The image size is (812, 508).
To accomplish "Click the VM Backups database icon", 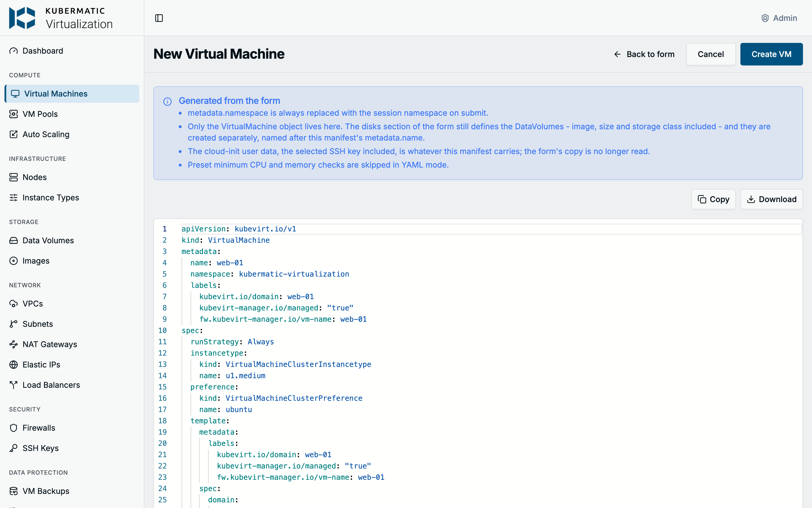I will click(x=14, y=491).
